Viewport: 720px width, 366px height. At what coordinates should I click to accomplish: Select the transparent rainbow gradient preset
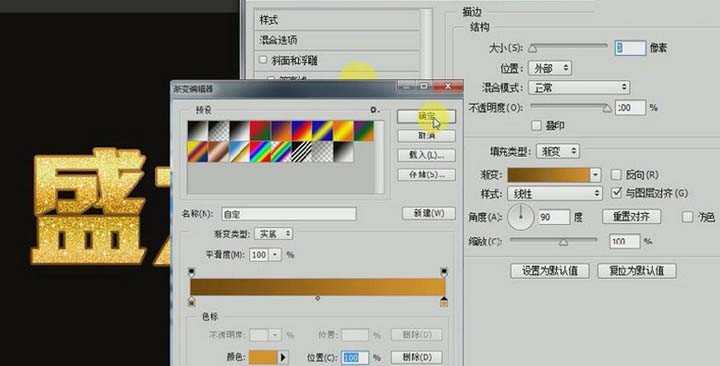tap(281, 152)
